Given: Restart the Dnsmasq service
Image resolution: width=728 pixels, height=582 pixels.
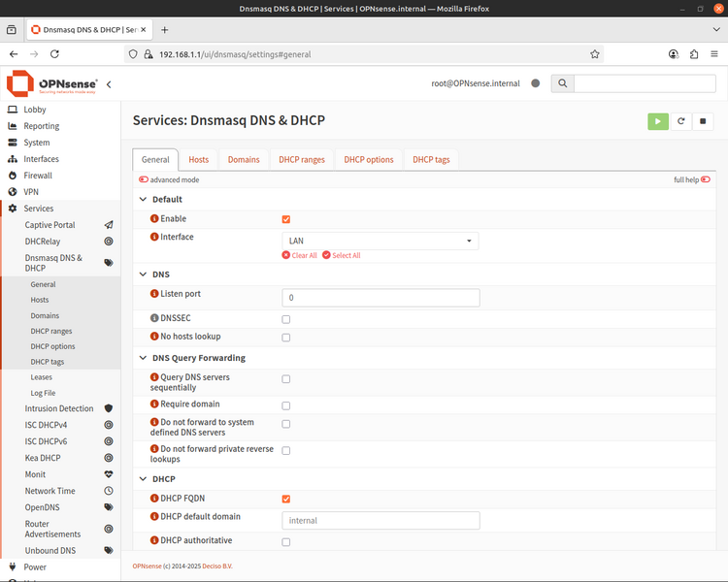Looking at the screenshot, I should pyautogui.click(x=680, y=121).
